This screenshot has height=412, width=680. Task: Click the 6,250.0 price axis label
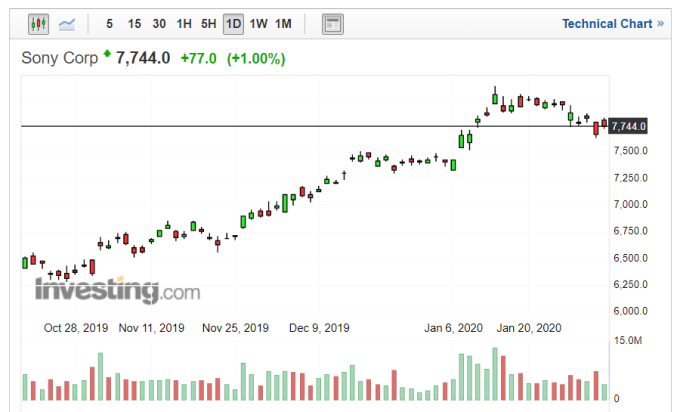pyautogui.click(x=631, y=284)
